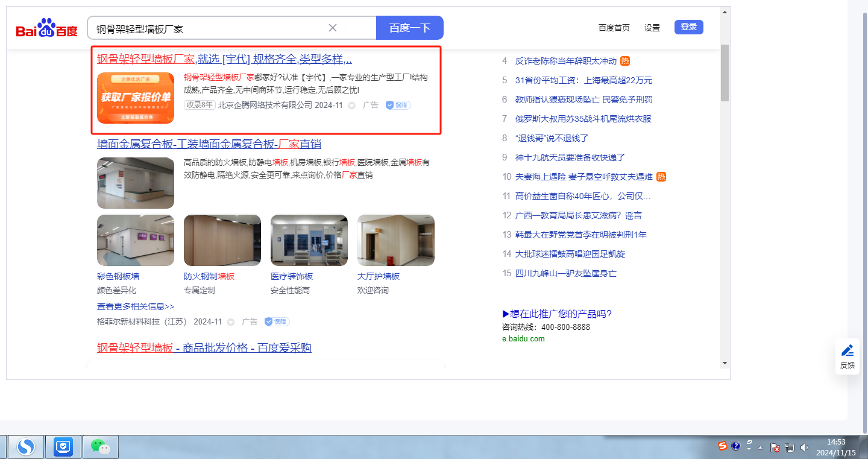Open hot search 31省份平均工资:上海最高超22万元

(584, 80)
